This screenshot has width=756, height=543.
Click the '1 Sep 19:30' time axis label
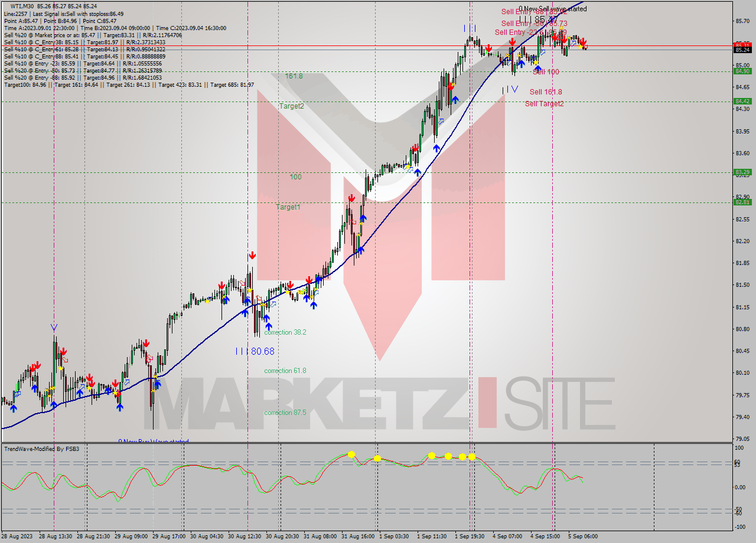point(470,537)
